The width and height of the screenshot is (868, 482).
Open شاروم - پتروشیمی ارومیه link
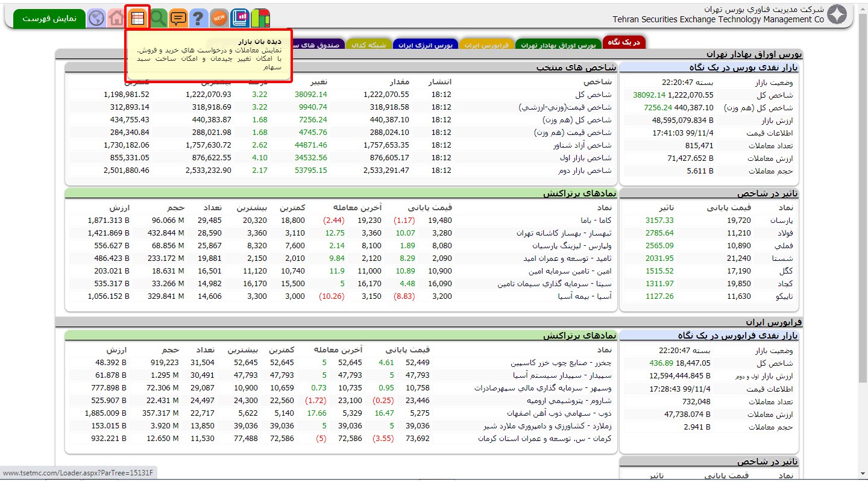(570, 401)
